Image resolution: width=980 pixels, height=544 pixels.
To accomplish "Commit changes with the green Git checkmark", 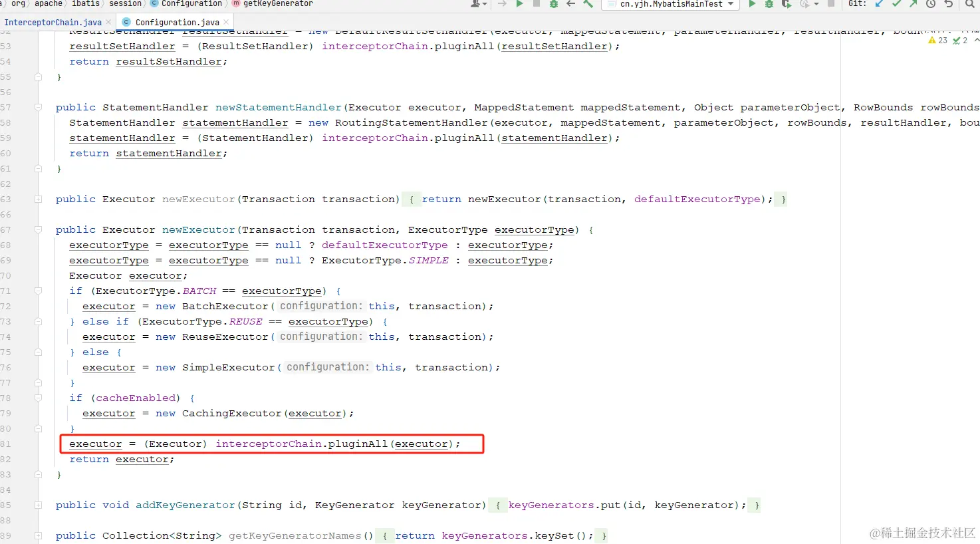I will coord(896,4).
